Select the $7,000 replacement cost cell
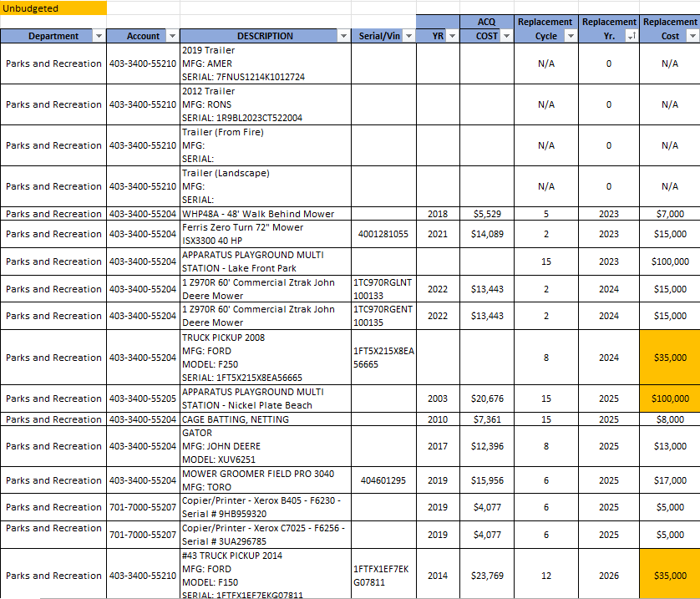Viewport: 700px width, 599px height. click(x=670, y=214)
